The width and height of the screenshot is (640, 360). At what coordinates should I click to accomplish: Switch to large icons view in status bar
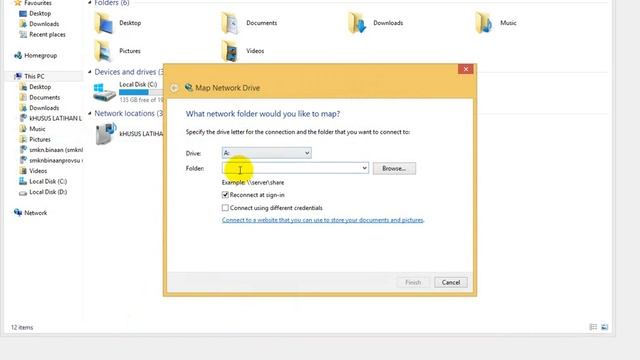pyautogui.click(x=604, y=327)
